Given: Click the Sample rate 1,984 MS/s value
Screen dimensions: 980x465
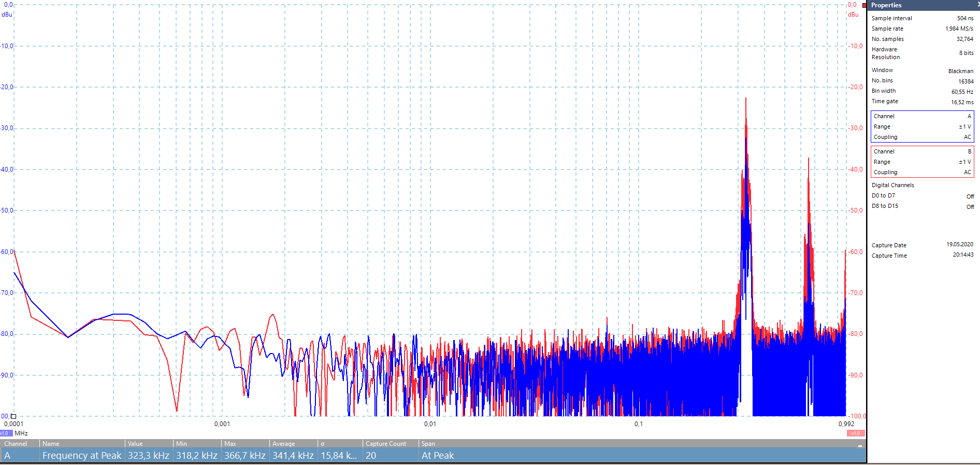Looking at the screenshot, I should [x=959, y=29].
